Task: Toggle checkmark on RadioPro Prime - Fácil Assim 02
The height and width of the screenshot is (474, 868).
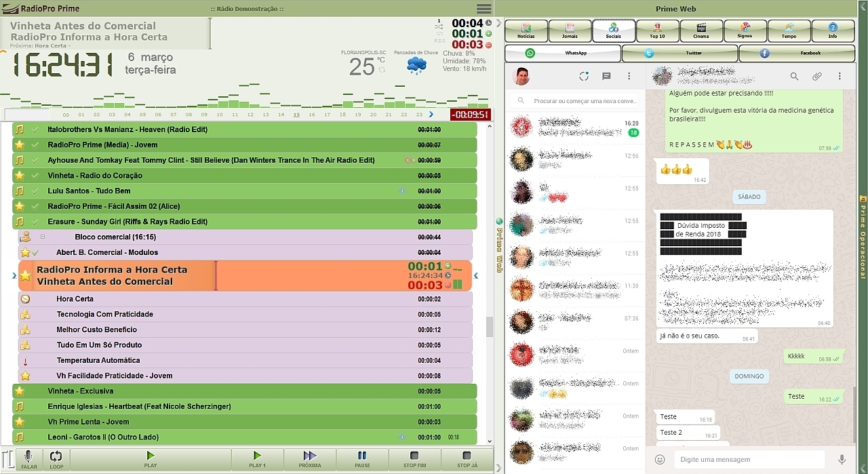Action: pos(35,207)
